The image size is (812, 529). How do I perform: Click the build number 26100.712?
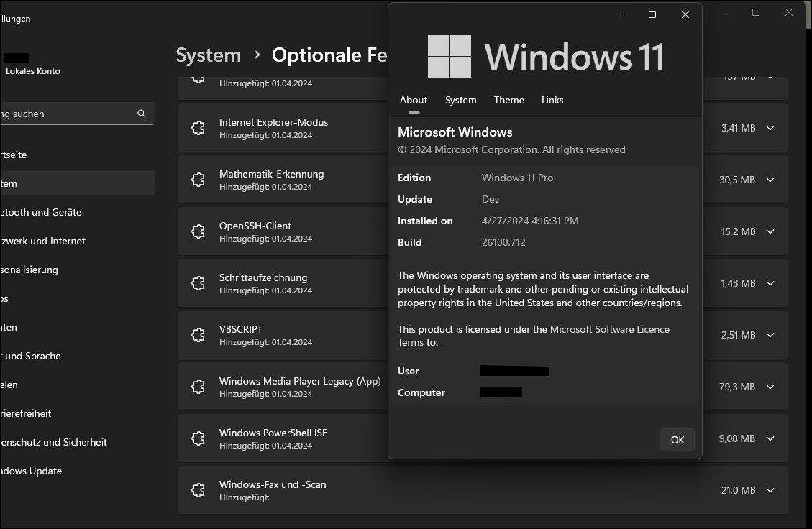pos(503,242)
